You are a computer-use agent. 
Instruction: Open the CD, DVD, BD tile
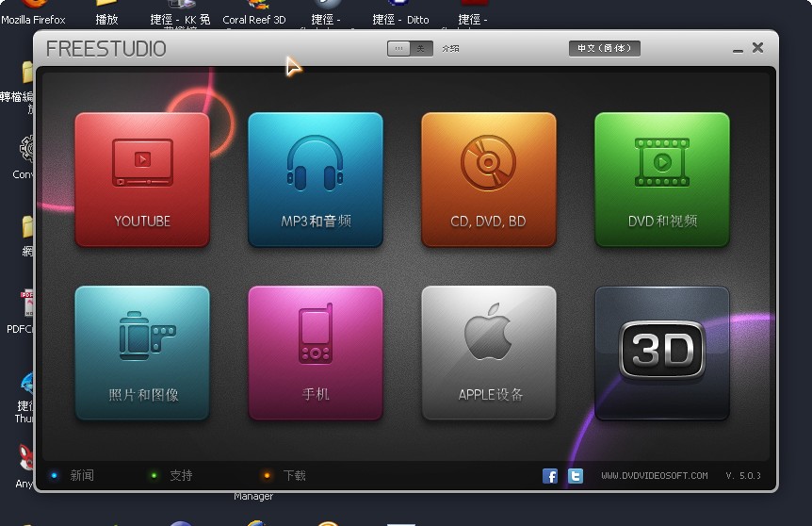click(x=488, y=179)
